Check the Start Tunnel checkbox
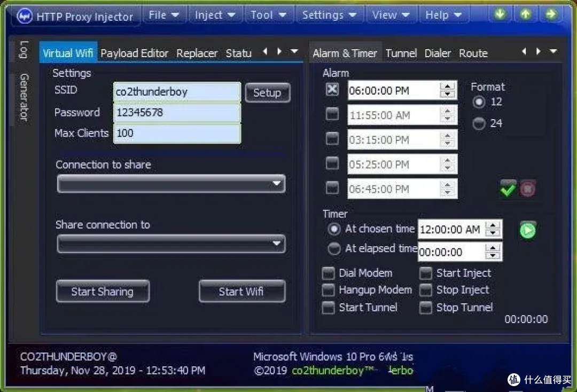577x392 pixels. [328, 308]
